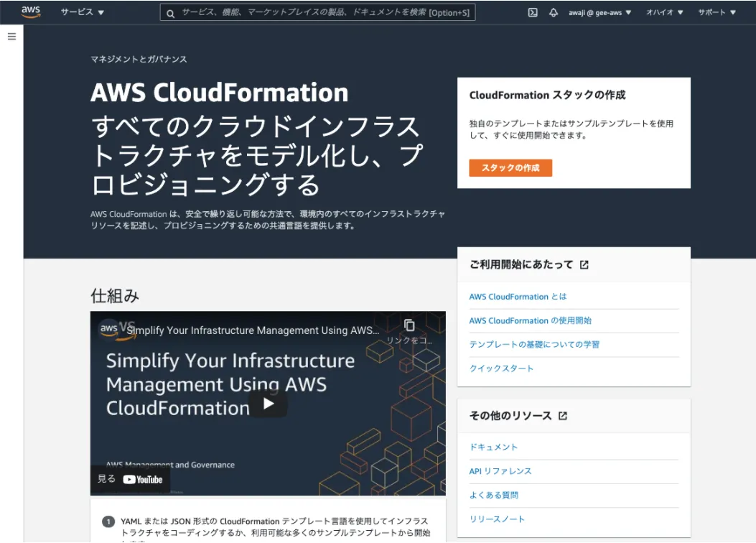Screen dimensions: 756x543
Task: Open the AWS CloudFormation とは link
Action: coord(518,297)
